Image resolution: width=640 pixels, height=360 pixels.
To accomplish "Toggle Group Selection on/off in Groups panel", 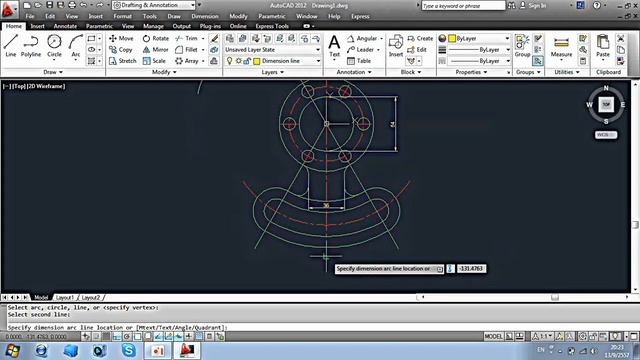I will (x=538, y=61).
